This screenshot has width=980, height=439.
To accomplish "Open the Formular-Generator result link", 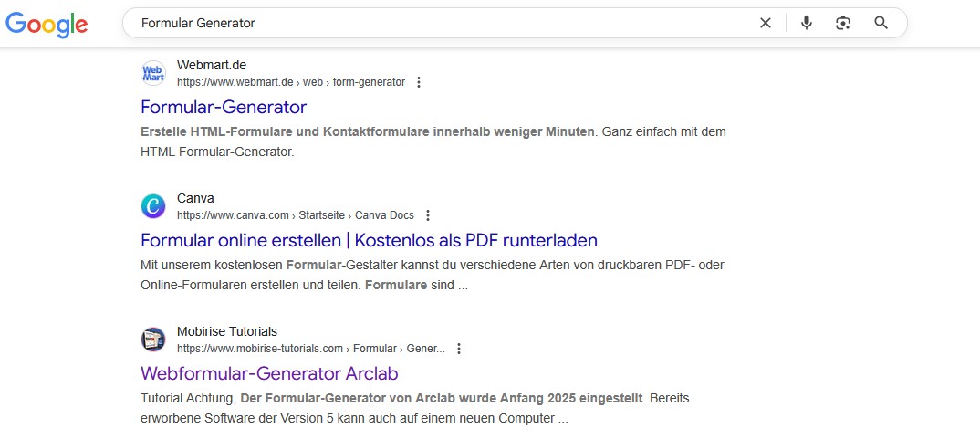I will click(x=224, y=108).
